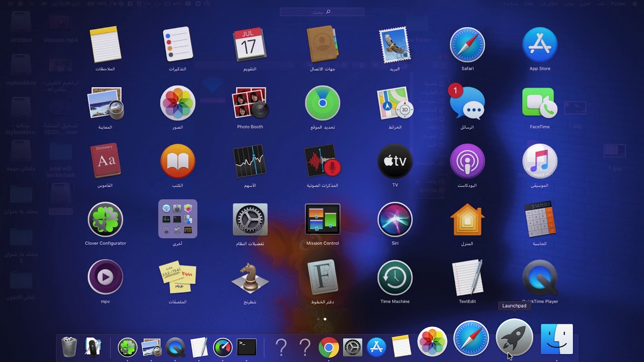The image size is (644, 362).
Task: Launch Google Chrome from the Dock
Action: (329, 347)
